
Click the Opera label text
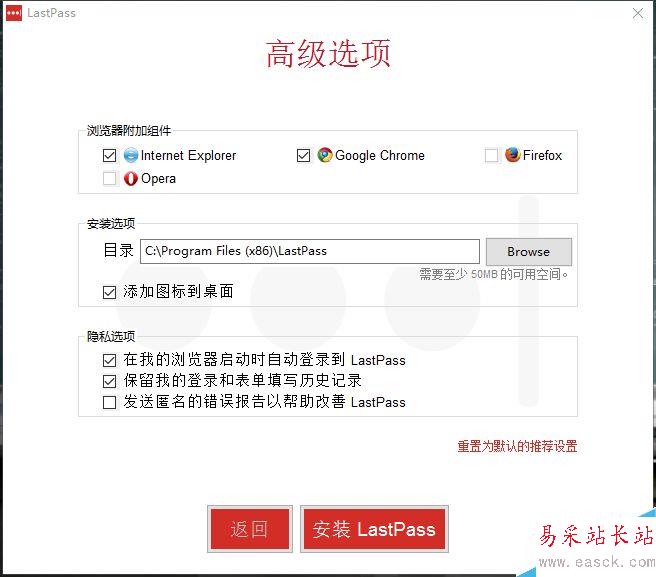[158, 179]
